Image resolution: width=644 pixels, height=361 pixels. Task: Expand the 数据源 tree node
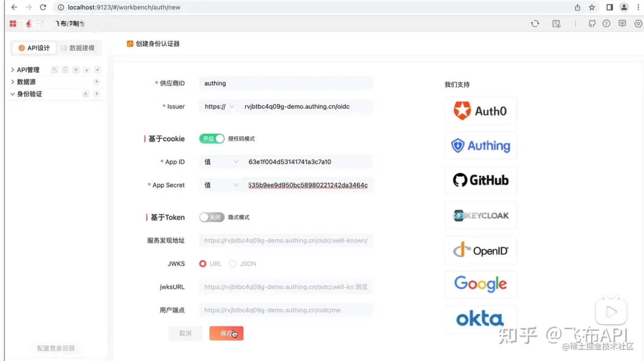[13, 82]
